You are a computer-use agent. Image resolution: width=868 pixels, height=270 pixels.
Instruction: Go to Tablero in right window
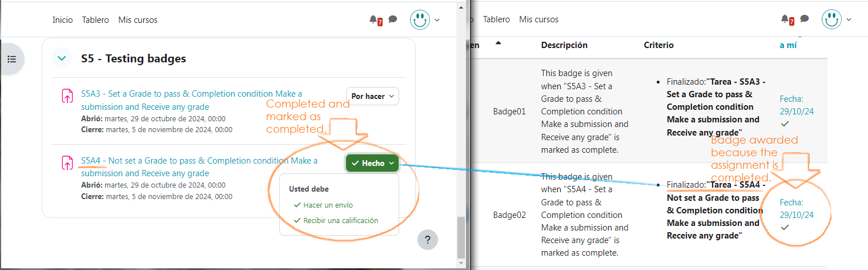click(x=496, y=19)
